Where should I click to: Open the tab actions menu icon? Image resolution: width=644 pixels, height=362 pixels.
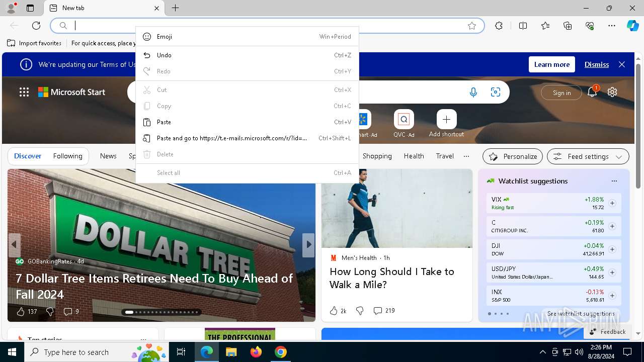tap(30, 8)
